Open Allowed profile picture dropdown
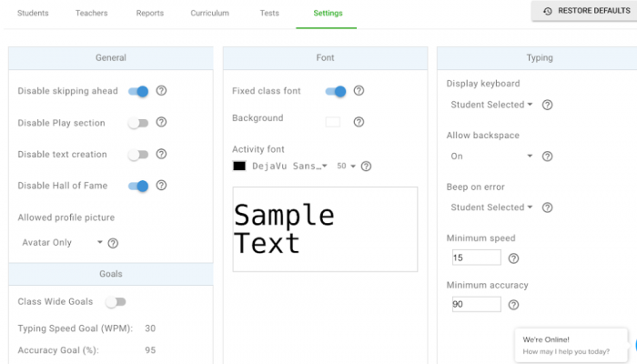 [x=62, y=243]
